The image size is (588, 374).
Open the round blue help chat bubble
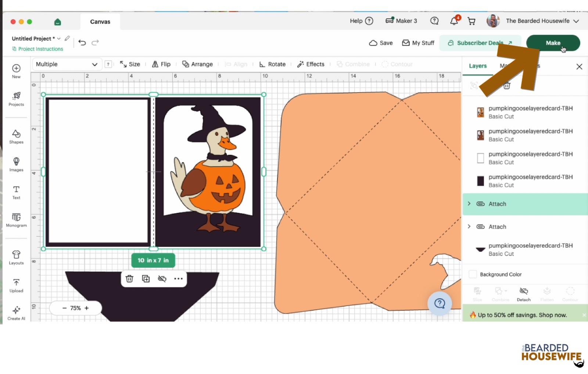pos(440,303)
